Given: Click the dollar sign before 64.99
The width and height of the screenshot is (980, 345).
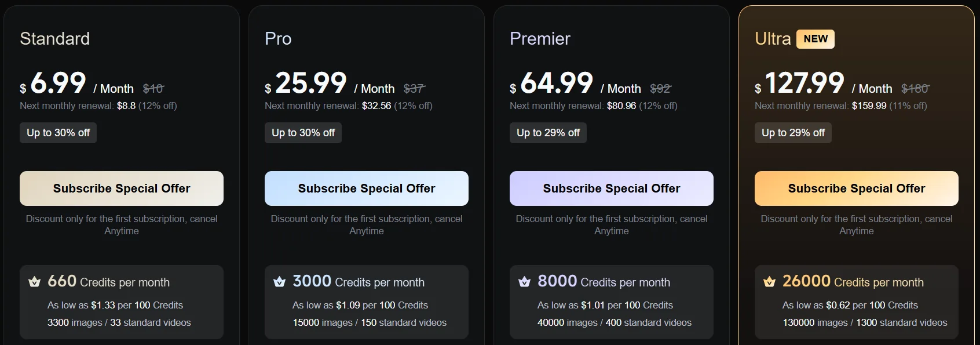Looking at the screenshot, I should point(512,89).
